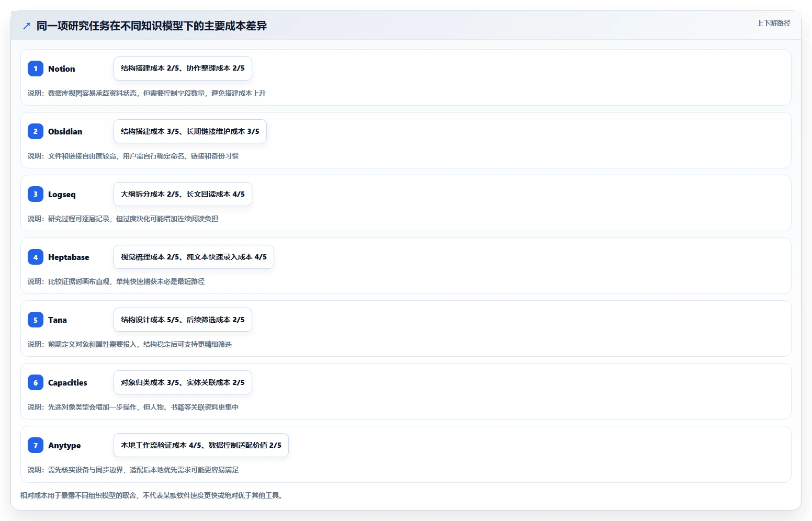Click the Tana tool name

57,320
